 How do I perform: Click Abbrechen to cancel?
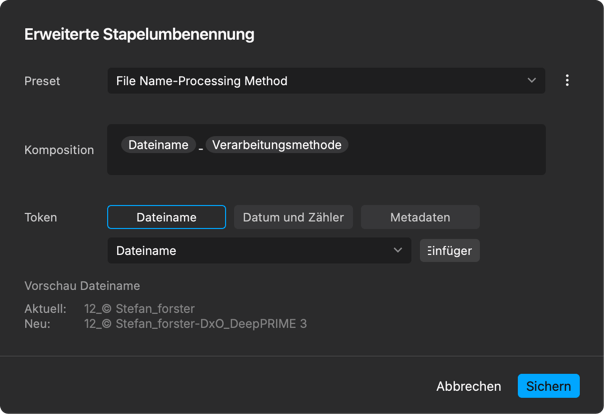tap(468, 386)
